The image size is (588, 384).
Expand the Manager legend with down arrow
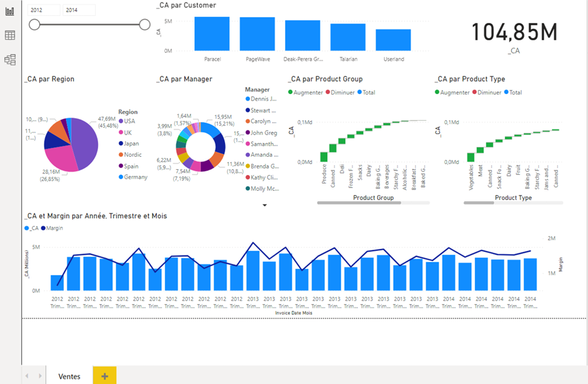(264, 205)
